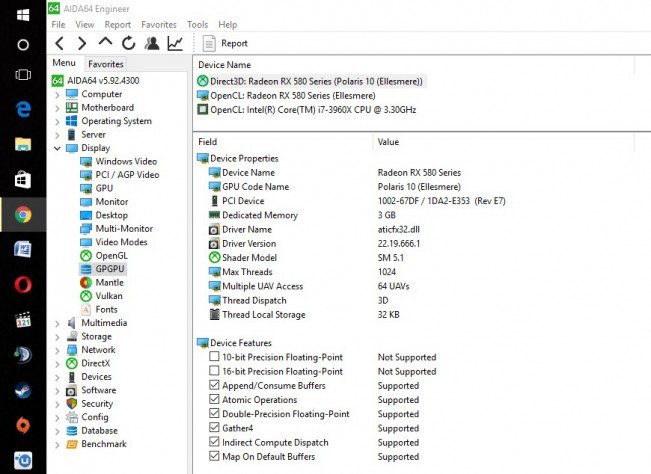Toggle the Gather4 checkbox
The height and width of the screenshot is (474, 651).
coord(214,428)
